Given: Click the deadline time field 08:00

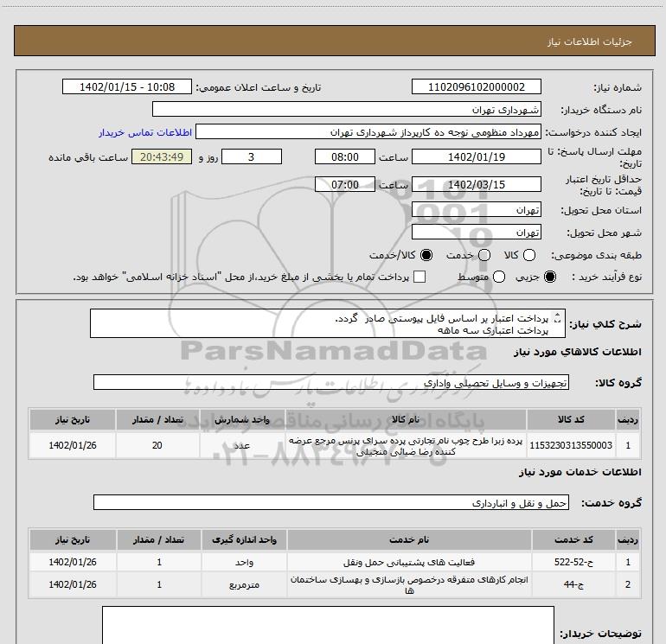Looking at the screenshot, I should point(345,156).
